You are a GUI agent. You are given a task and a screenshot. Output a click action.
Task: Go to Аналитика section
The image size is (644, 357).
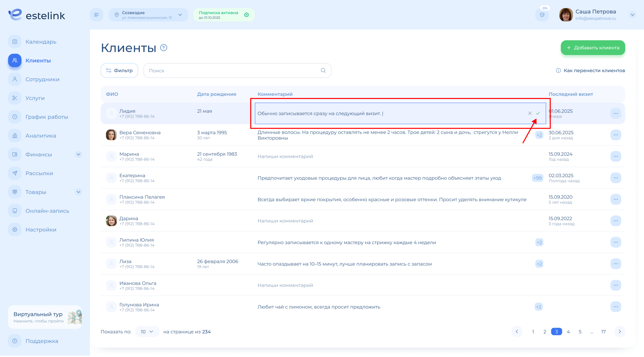41,136
